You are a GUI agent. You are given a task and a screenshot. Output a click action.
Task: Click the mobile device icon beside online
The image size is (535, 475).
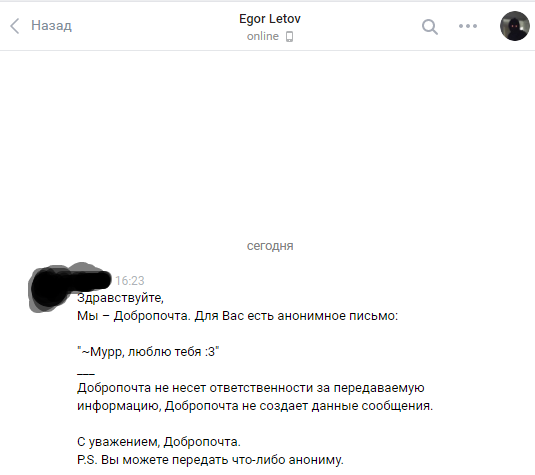point(289,37)
